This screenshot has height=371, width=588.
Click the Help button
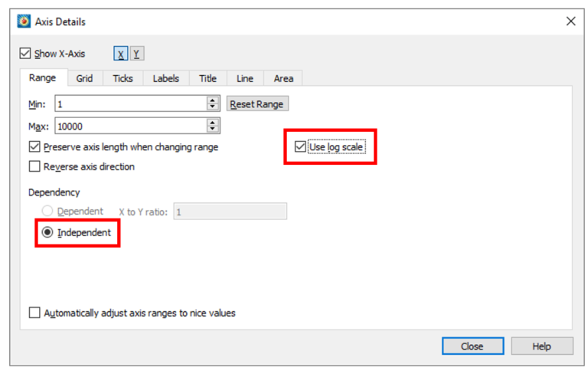pyautogui.click(x=541, y=346)
